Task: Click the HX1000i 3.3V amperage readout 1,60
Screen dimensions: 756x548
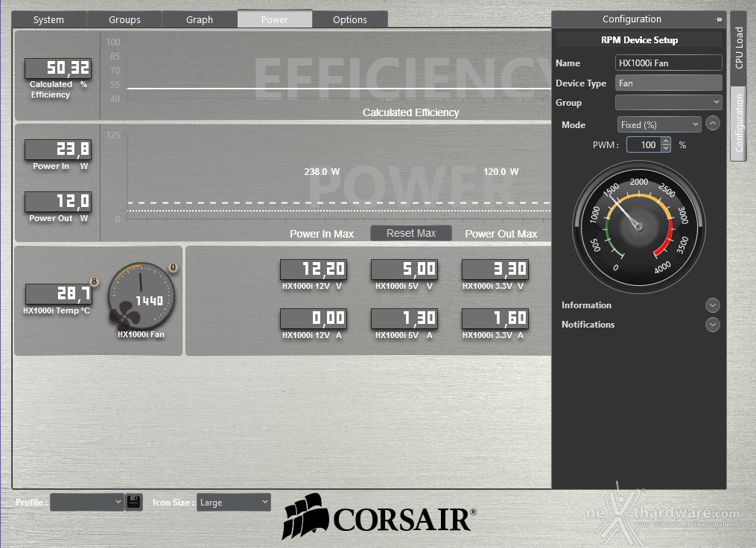Action: pos(495,318)
